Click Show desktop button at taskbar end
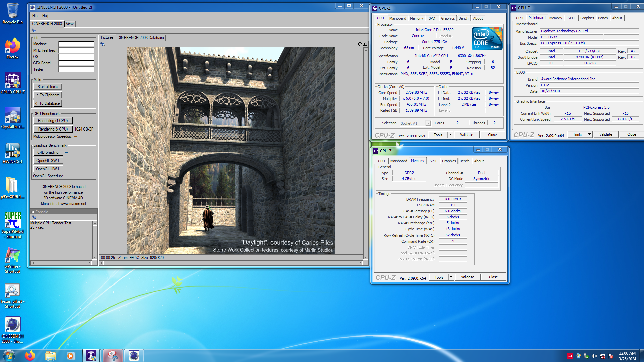Image resolution: width=644 pixels, height=362 pixels. tap(642, 356)
